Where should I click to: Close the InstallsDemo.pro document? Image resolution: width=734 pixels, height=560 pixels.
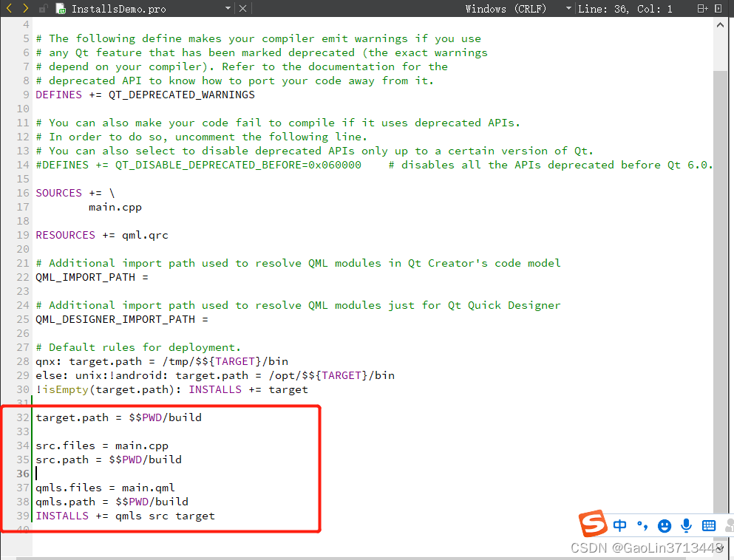[242, 10]
